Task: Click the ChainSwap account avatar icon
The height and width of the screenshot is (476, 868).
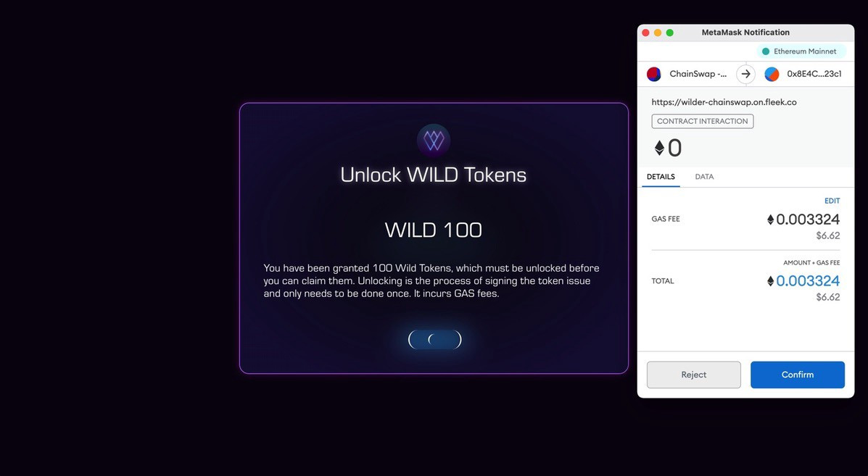Action: point(654,74)
